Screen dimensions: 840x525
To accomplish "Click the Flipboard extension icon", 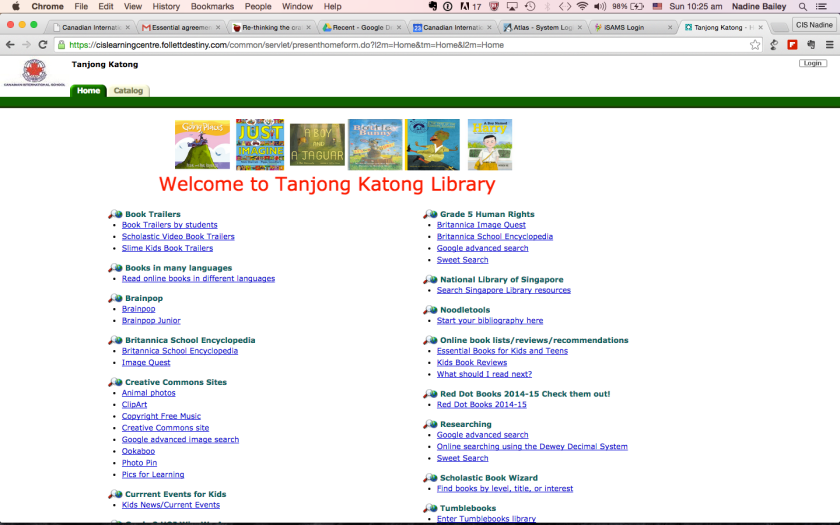I will coord(792,45).
